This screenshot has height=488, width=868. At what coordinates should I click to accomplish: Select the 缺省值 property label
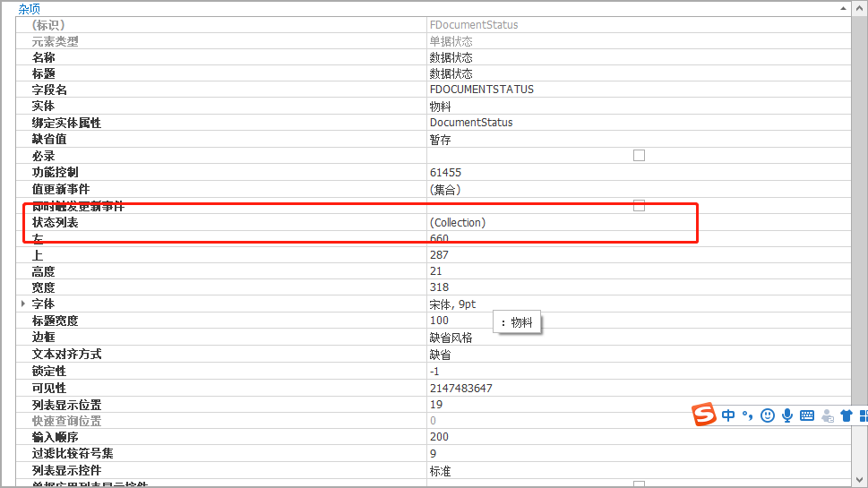click(x=49, y=140)
